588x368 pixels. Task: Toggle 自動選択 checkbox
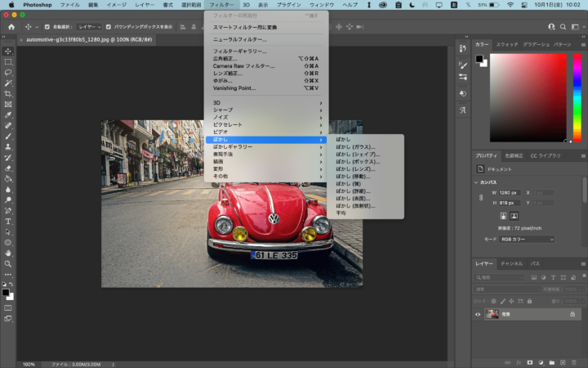coord(47,27)
